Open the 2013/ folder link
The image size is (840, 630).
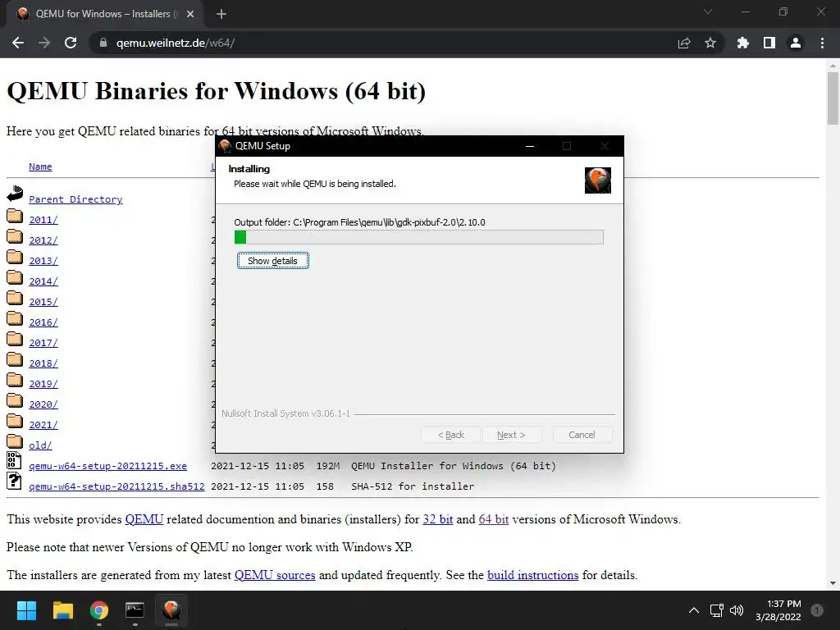[43, 261]
